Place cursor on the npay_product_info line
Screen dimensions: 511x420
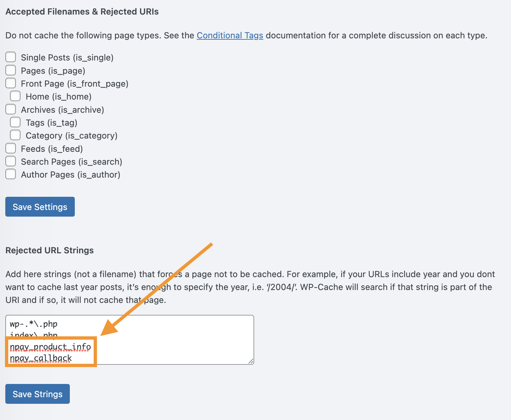tap(50, 347)
